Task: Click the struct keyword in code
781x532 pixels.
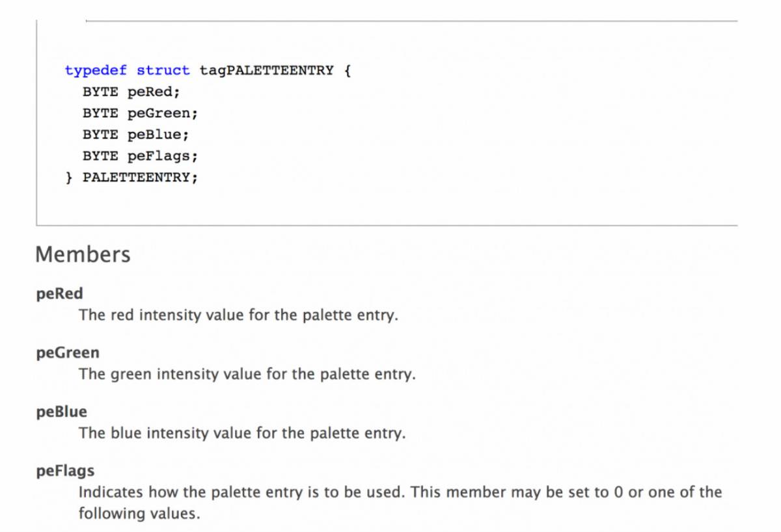Action: 163,70
